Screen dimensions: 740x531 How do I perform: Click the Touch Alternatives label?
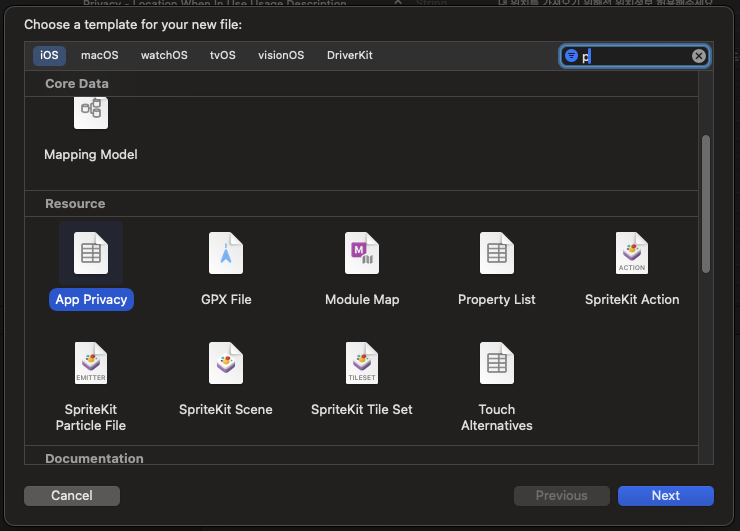496,417
